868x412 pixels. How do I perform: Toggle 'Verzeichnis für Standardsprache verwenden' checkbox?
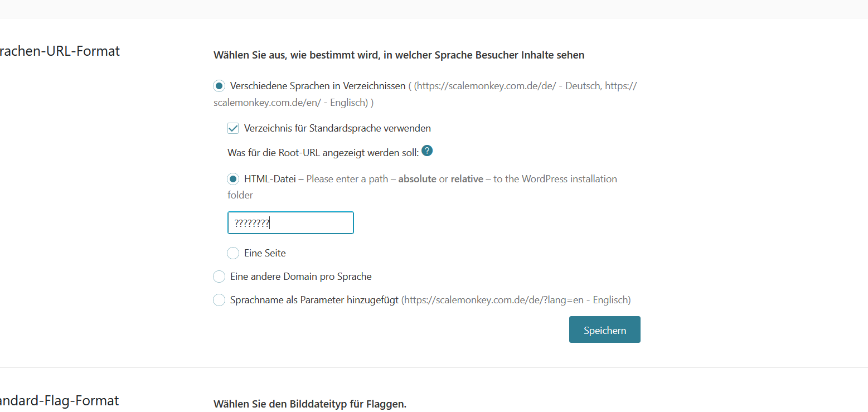point(233,128)
